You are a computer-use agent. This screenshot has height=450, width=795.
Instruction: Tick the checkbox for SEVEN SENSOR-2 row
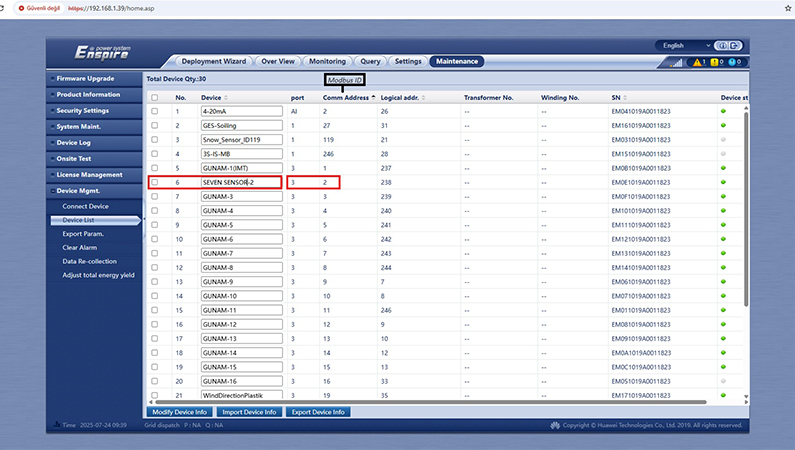(x=154, y=183)
